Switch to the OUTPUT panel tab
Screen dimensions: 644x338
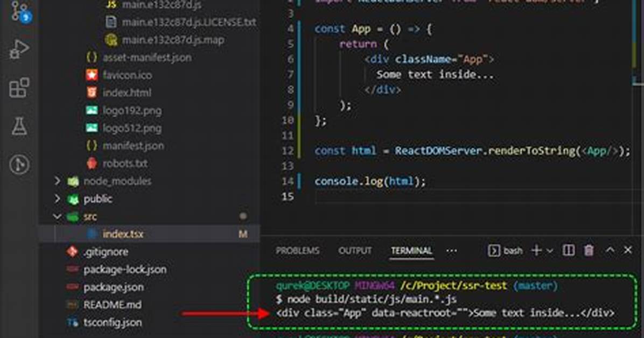click(355, 250)
